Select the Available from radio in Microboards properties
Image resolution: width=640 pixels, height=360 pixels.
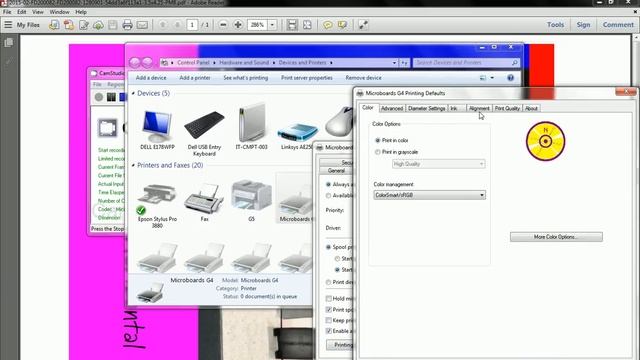pos(328,196)
